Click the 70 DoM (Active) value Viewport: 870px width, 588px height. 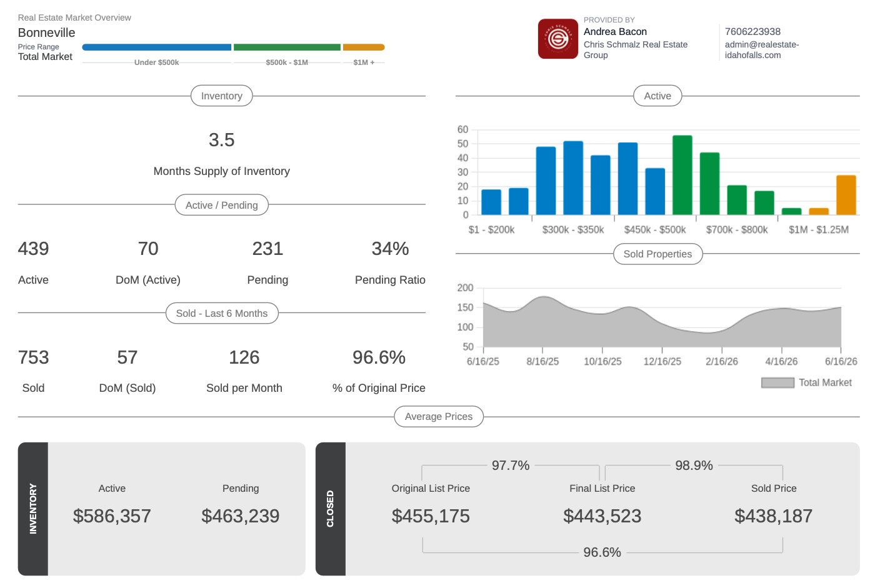click(148, 249)
